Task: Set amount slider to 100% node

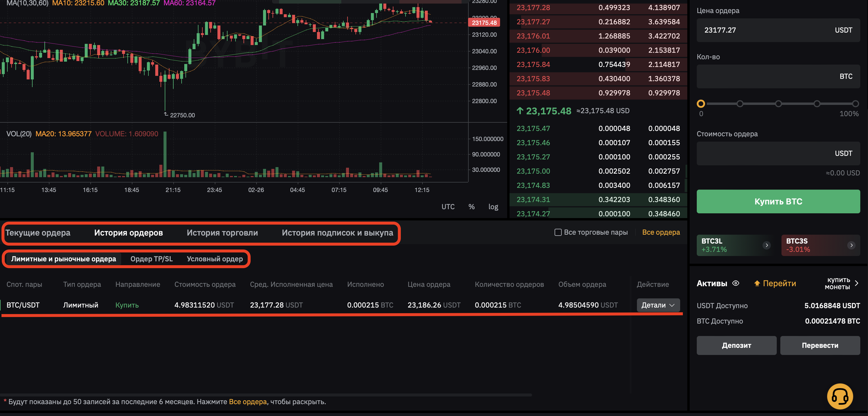Action: tap(856, 103)
